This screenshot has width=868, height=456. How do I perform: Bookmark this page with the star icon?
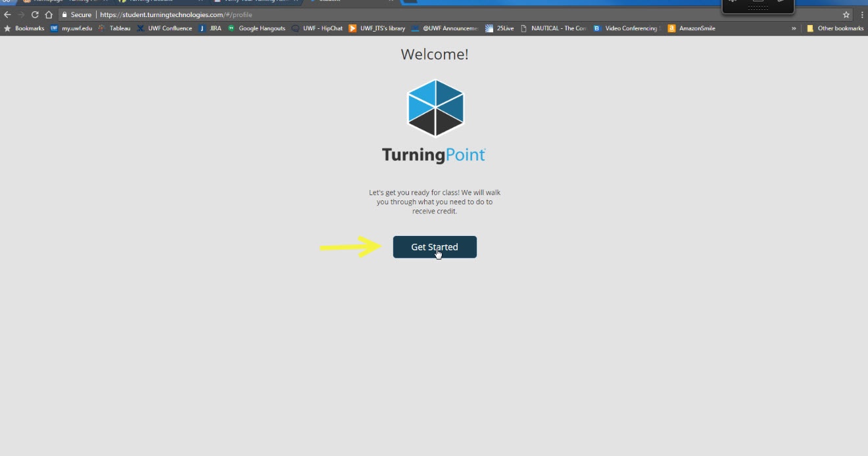(846, 14)
